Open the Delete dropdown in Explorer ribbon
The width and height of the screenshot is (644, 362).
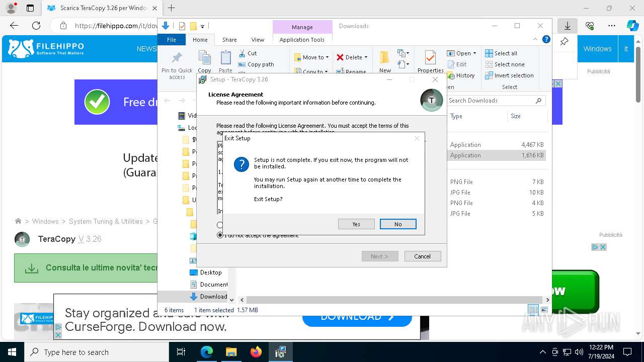[352, 57]
